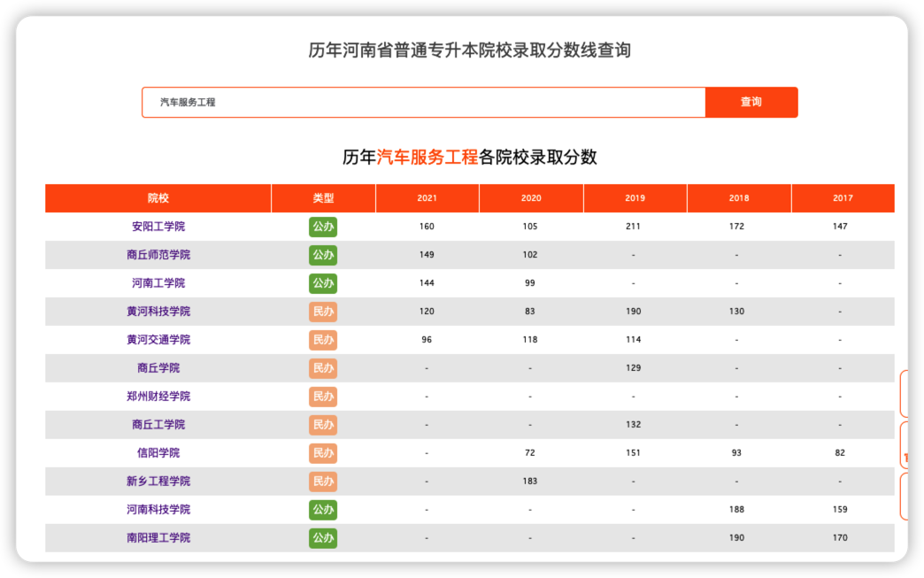Image resolution: width=924 pixels, height=578 pixels.
Task: Open the 商丘学院 link
Action: pyautogui.click(x=158, y=367)
